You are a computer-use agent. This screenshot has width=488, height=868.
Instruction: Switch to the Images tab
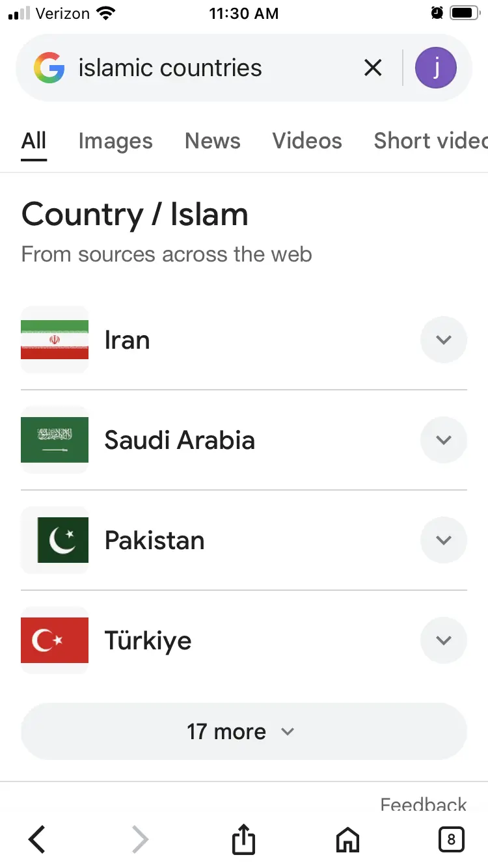115,141
